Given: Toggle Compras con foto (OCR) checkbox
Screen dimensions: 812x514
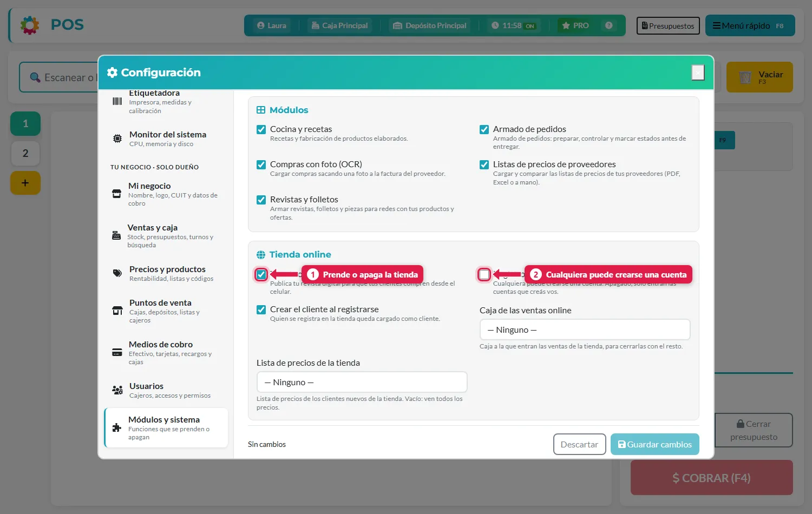Looking at the screenshot, I should pyautogui.click(x=261, y=164).
